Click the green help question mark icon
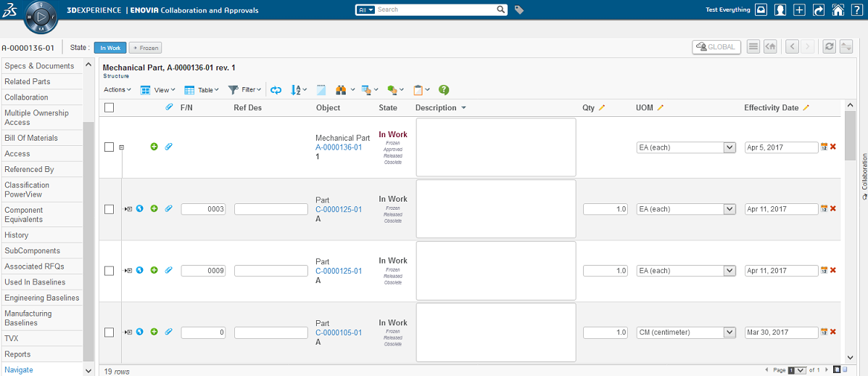Viewport: 868px width, 376px height. [x=444, y=90]
